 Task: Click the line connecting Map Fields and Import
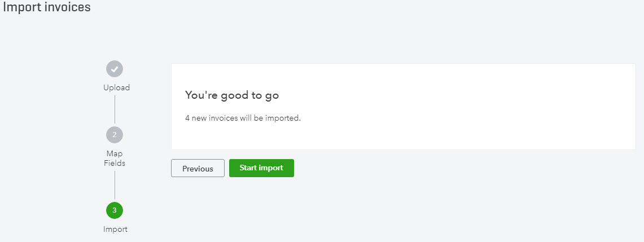(115, 185)
